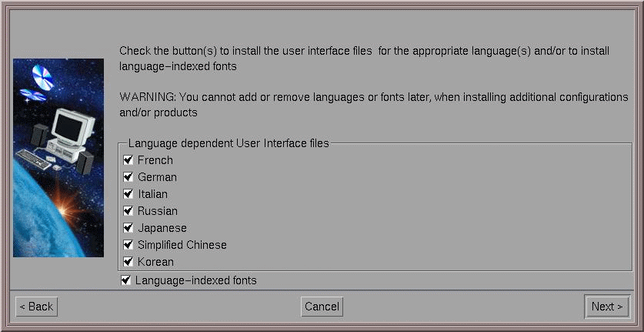This screenshot has width=644, height=332.
Task: Uncheck the Japanese checkbox
Action: (x=128, y=227)
